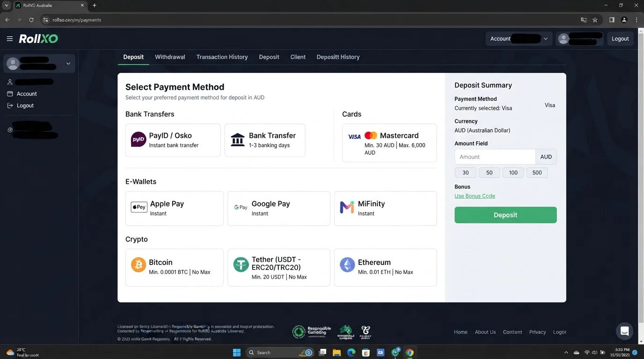644x359 pixels.
Task: Open the Chrome tab search dropdown arrow
Action: coord(7,5)
